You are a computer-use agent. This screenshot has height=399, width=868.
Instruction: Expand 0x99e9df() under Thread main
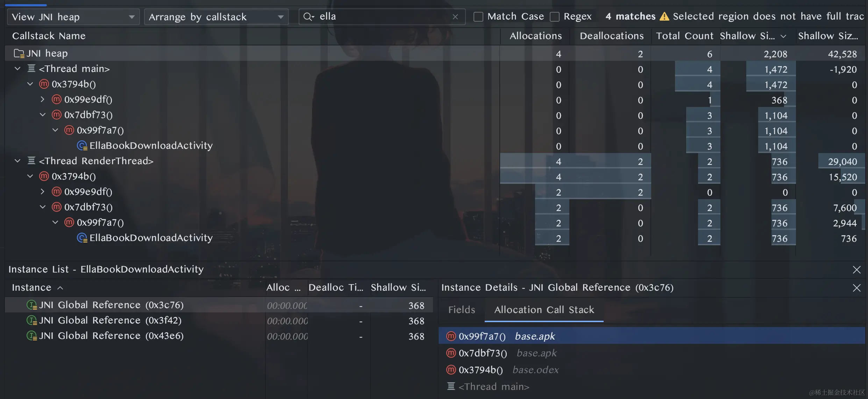[x=43, y=99]
